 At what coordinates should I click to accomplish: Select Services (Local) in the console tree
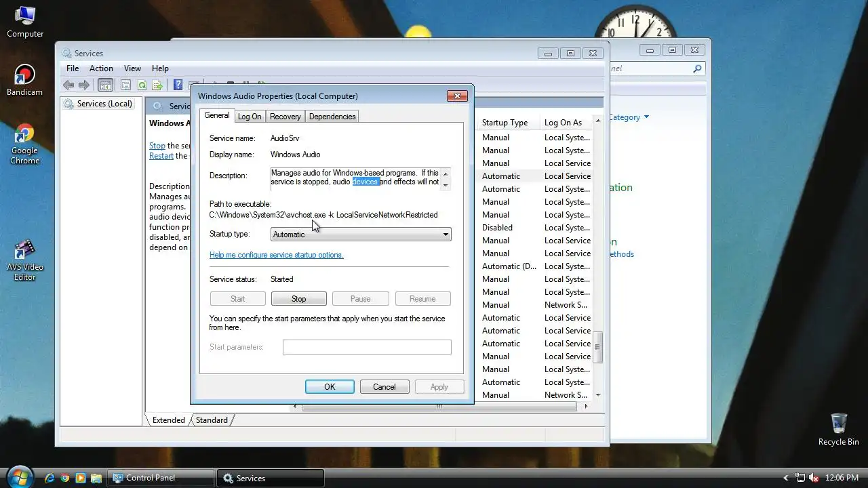(x=104, y=104)
